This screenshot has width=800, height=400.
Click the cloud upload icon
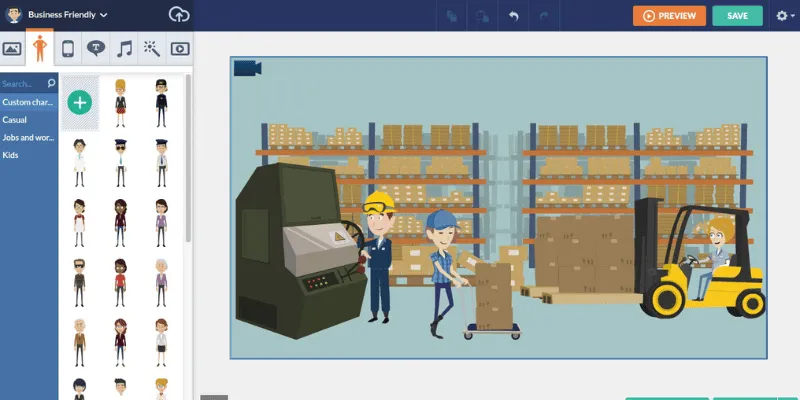[179, 15]
